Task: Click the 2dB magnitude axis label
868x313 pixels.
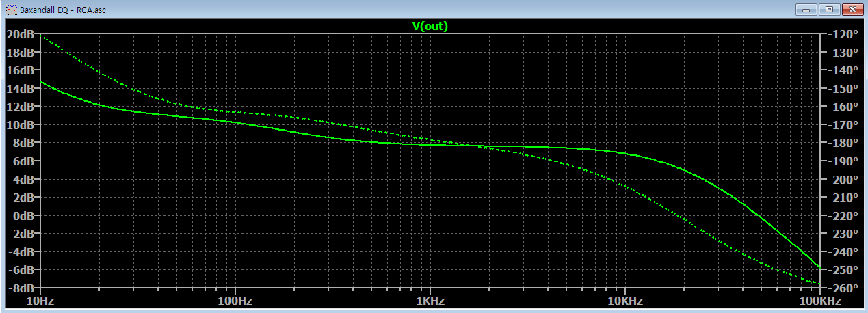Action: pos(23,198)
